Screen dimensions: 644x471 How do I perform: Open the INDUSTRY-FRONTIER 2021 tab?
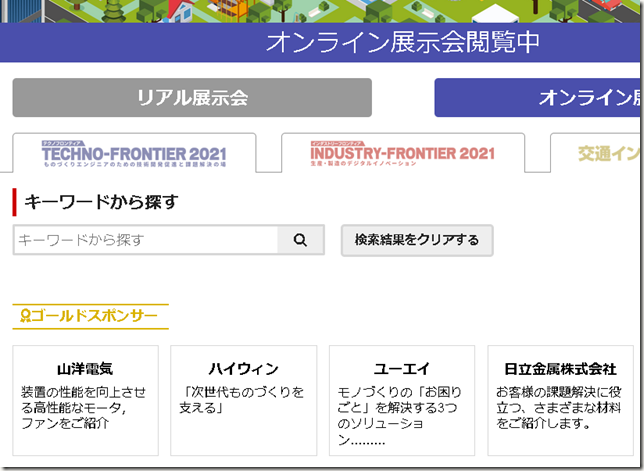403,153
